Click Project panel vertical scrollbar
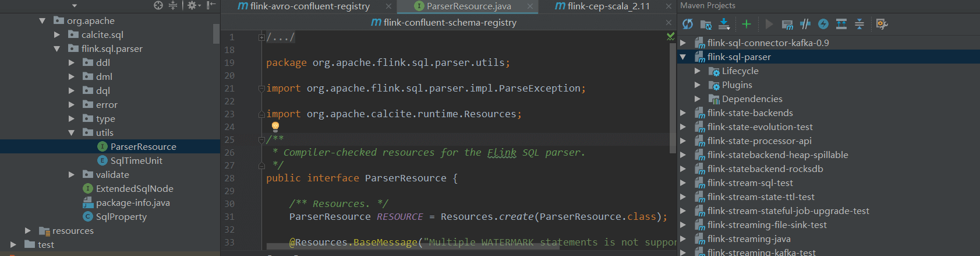The width and height of the screenshot is (980, 256). (x=216, y=33)
